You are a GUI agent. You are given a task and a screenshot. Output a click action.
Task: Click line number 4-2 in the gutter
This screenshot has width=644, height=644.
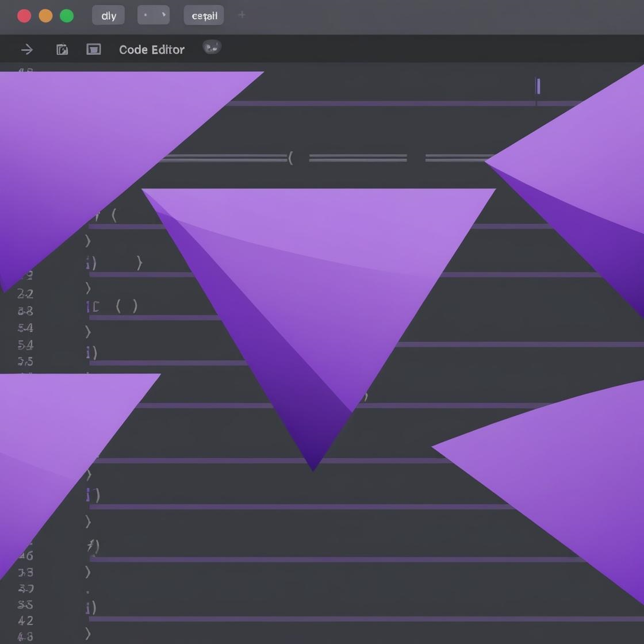[25, 621]
